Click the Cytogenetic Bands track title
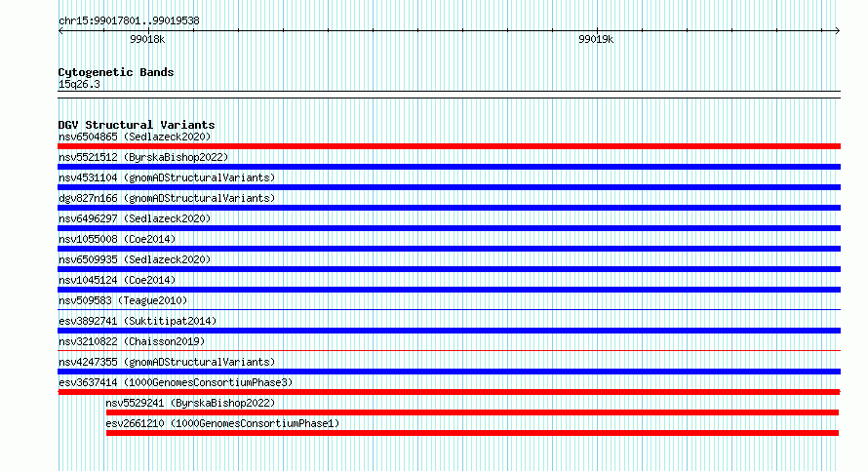The height and width of the screenshot is (471, 868). click(116, 72)
